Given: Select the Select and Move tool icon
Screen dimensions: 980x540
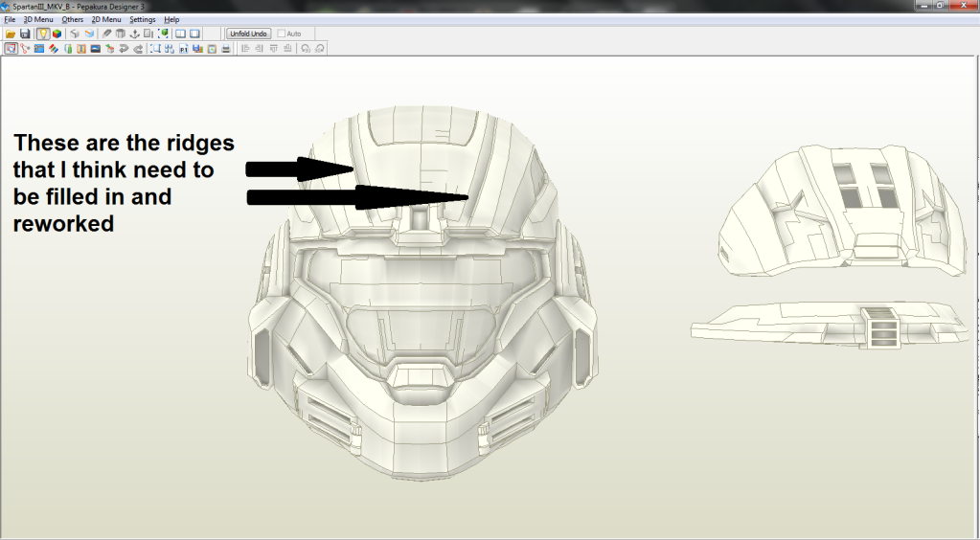Looking at the screenshot, I should point(11,49).
